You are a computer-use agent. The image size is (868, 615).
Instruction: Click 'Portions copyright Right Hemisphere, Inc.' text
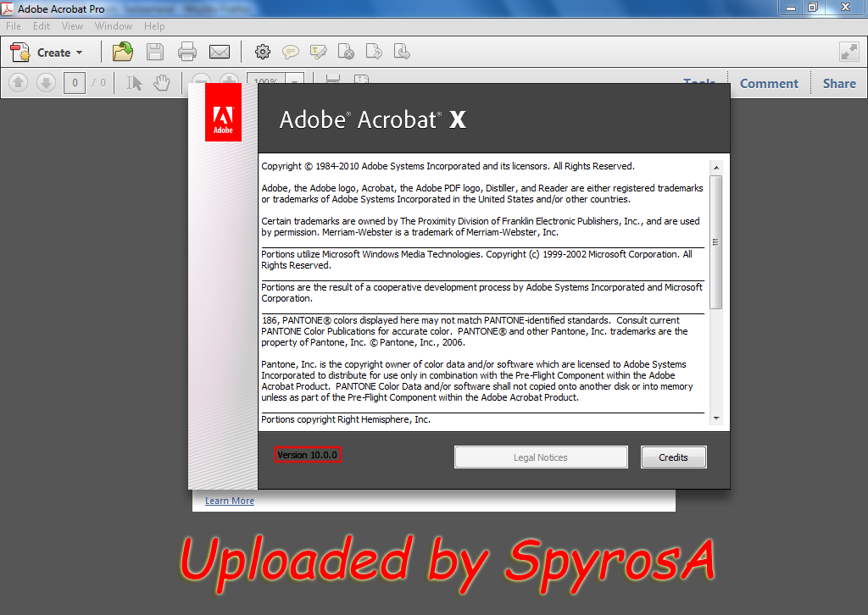(x=346, y=419)
